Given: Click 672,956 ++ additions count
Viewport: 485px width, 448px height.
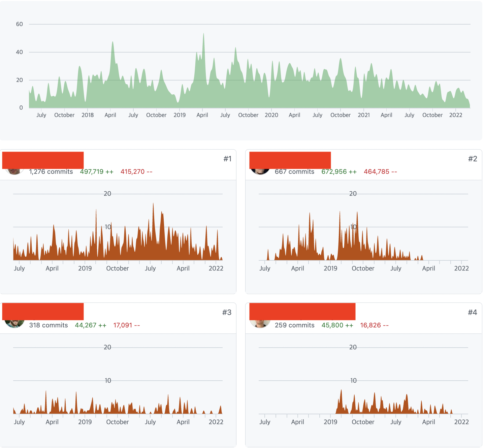Looking at the screenshot, I should pos(339,171).
